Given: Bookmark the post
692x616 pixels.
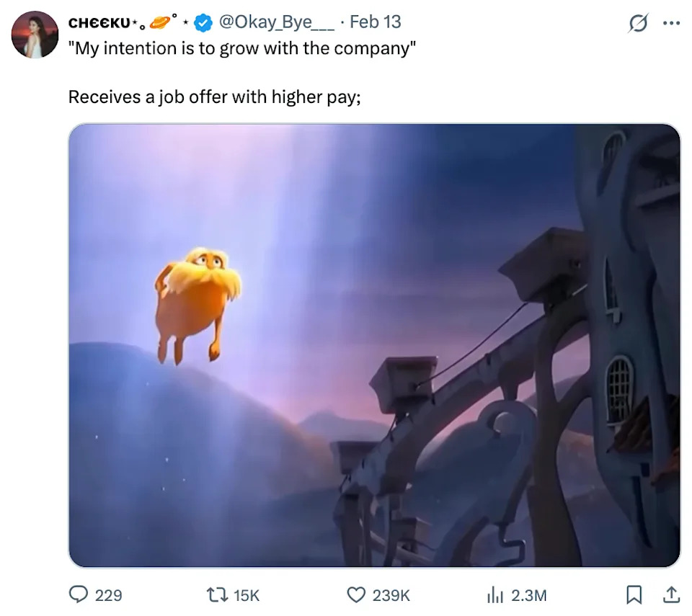Looking at the screenshot, I should [634, 595].
